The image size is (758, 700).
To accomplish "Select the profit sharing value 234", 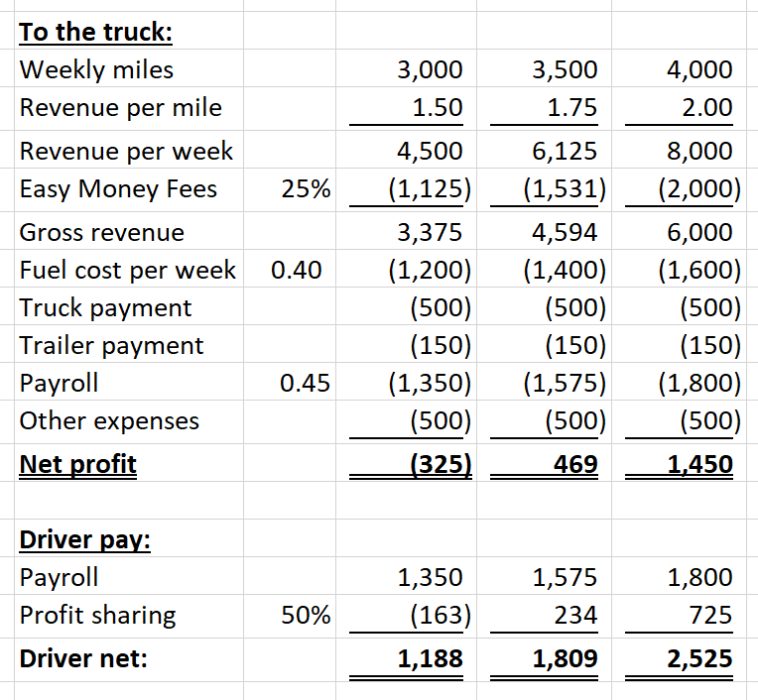I will tap(575, 615).
